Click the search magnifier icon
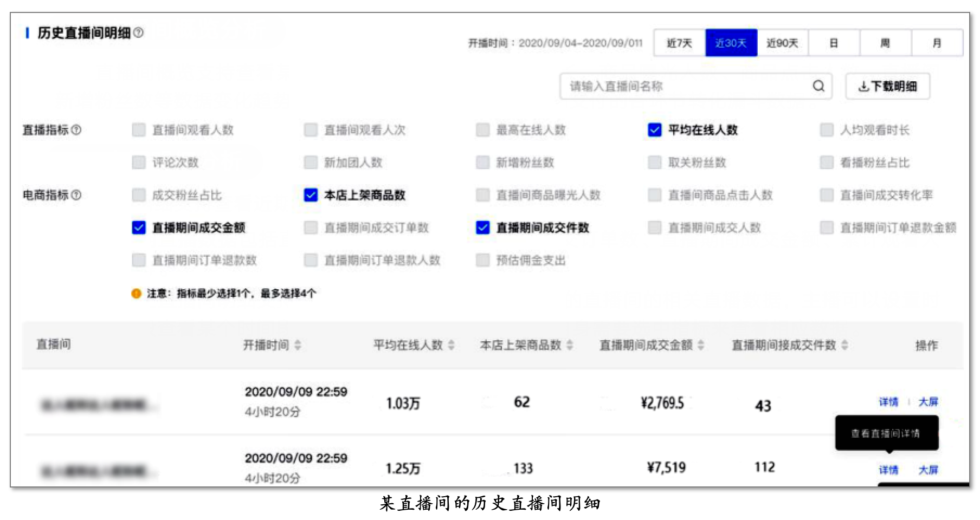This screenshot has width=980, height=520. pos(818,86)
